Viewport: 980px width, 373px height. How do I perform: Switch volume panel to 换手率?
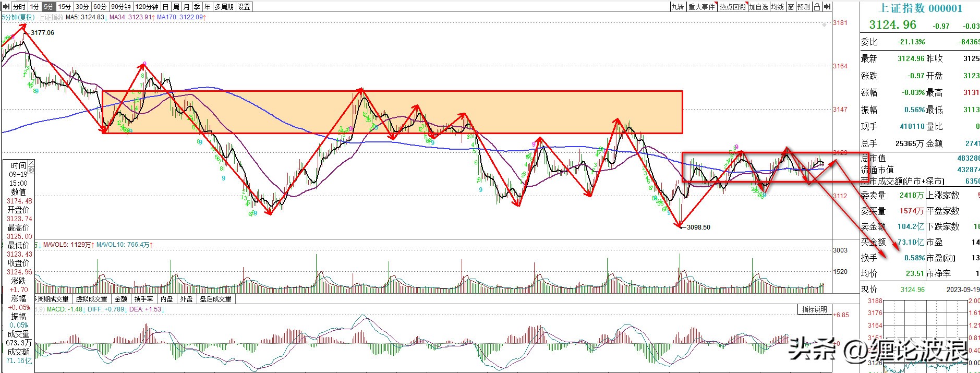pos(143,299)
